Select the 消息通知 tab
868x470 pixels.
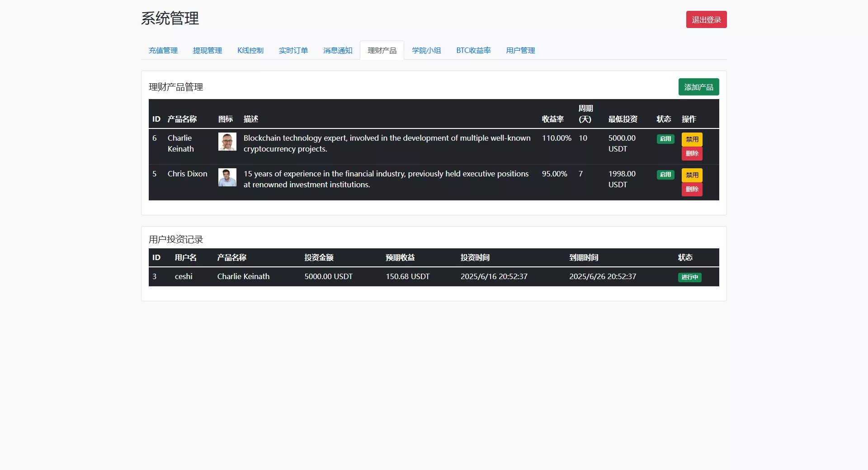[338, 50]
